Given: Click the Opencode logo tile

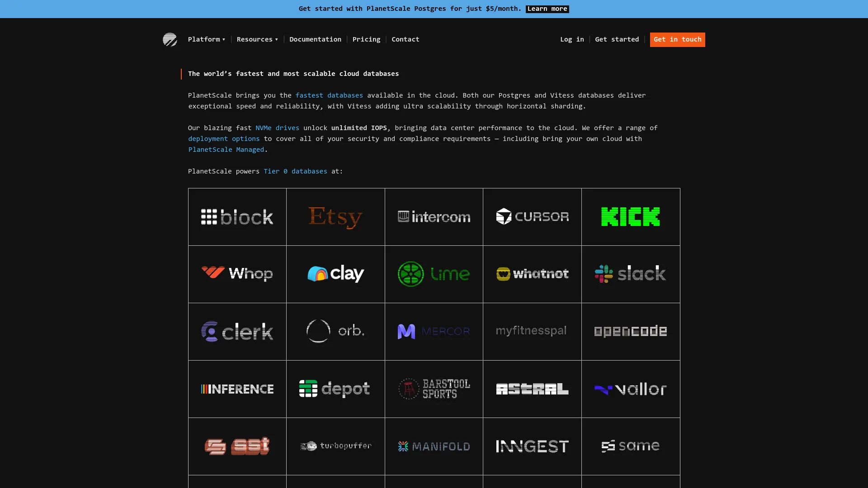Looking at the screenshot, I should (631, 332).
